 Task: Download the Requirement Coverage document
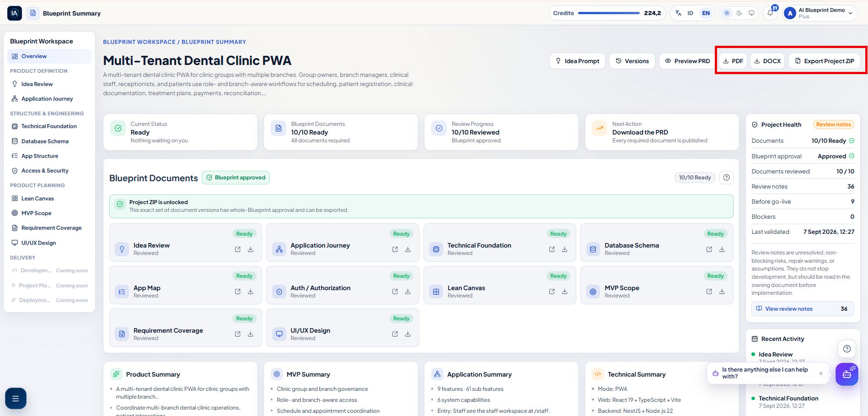pos(251,334)
